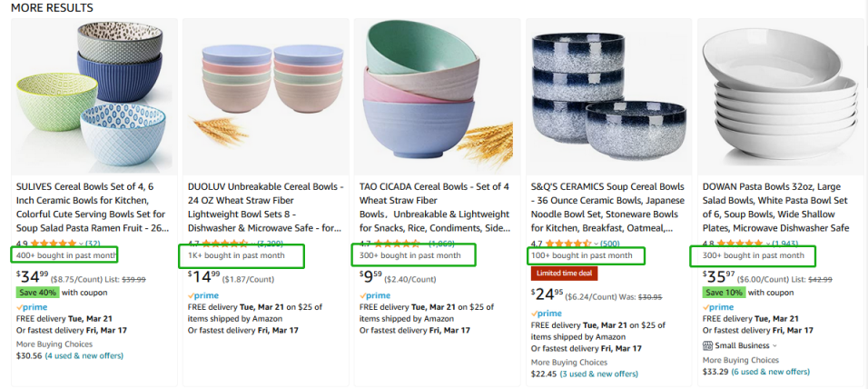
Task: Open 4 used & new offers link
Action: point(84,355)
